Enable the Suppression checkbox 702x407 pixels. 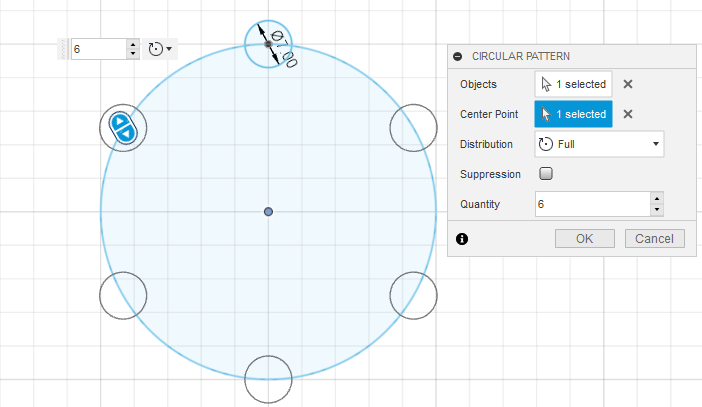pyautogui.click(x=546, y=174)
